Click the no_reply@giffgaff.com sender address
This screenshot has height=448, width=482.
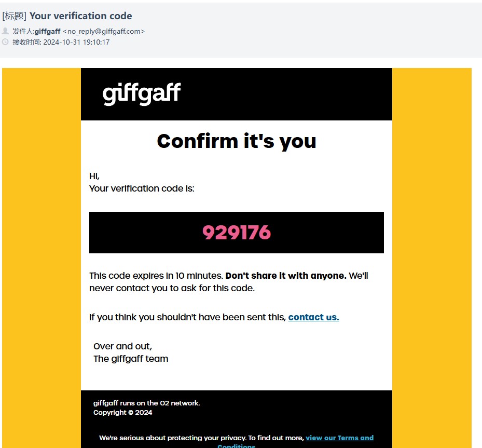(x=104, y=31)
